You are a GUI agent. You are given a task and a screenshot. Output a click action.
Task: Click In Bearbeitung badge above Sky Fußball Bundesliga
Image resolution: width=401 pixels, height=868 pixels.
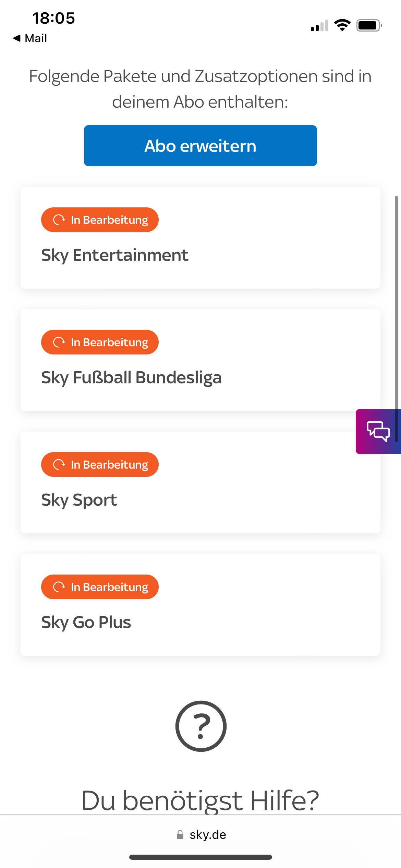click(x=100, y=342)
